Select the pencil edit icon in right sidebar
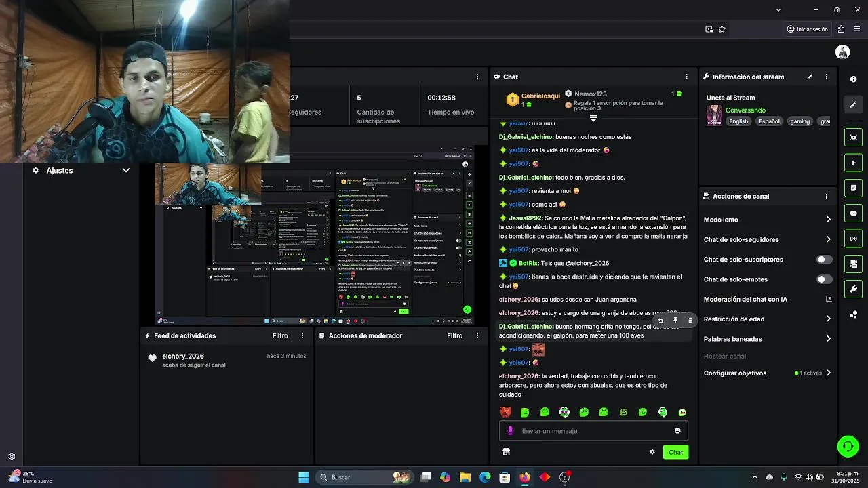This screenshot has height=488, width=868. click(853, 104)
